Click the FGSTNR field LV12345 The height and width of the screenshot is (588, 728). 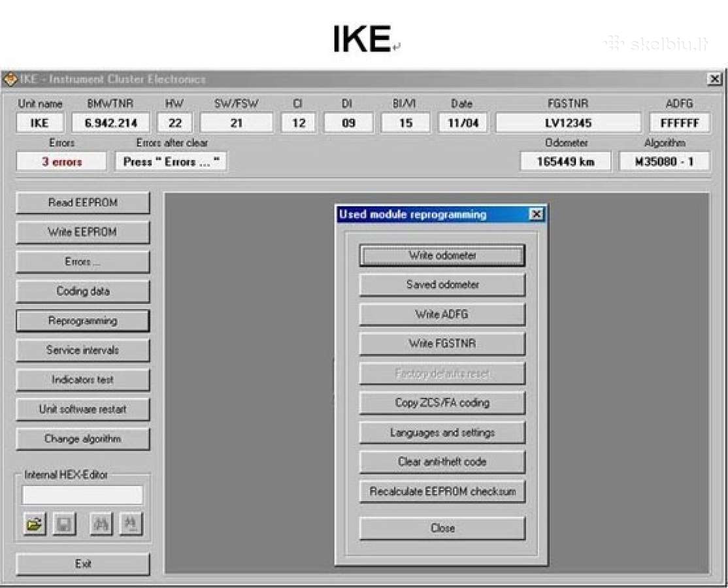pos(569,123)
